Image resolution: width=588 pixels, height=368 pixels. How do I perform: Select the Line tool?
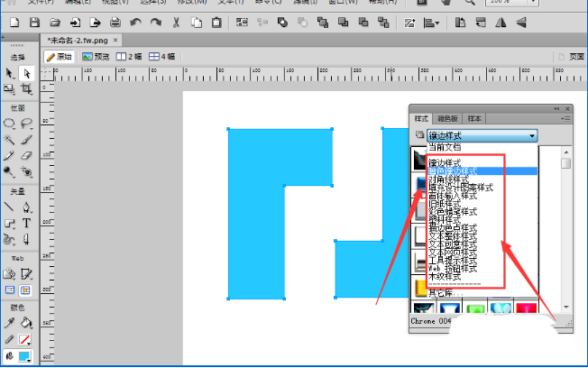[9, 207]
